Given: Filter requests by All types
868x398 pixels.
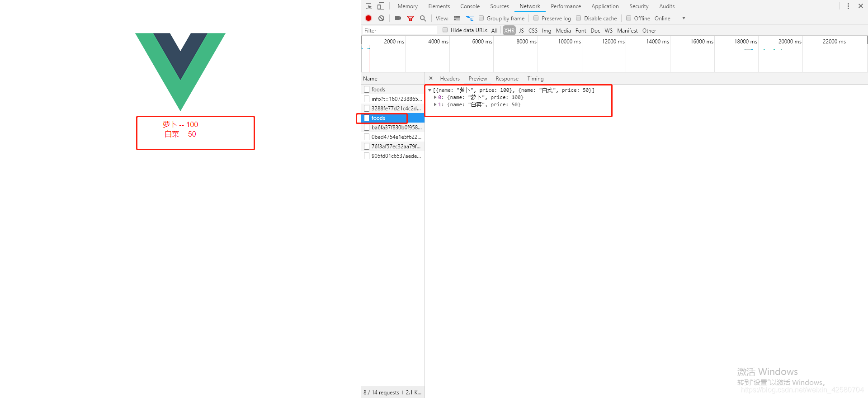Looking at the screenshot, I should point(494,31).
